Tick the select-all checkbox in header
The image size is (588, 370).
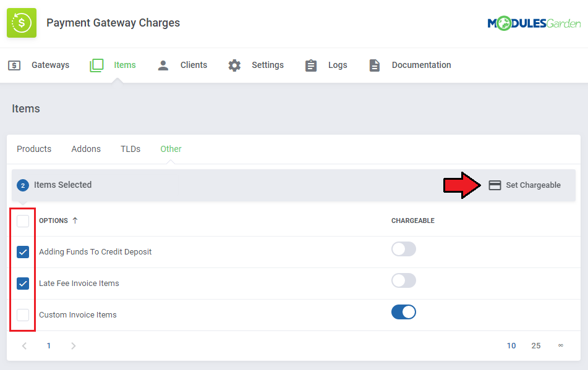click(23, 221)
